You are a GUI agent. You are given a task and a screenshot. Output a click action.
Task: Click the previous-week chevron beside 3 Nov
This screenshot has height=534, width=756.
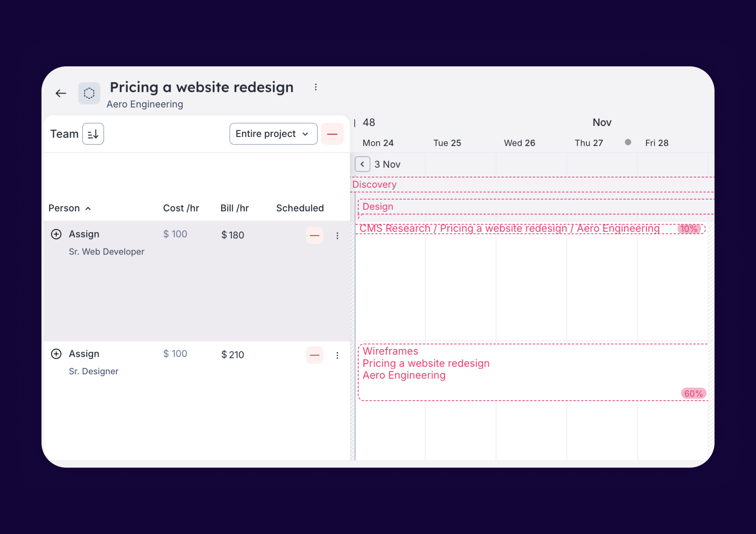click(x=362, y=164)
